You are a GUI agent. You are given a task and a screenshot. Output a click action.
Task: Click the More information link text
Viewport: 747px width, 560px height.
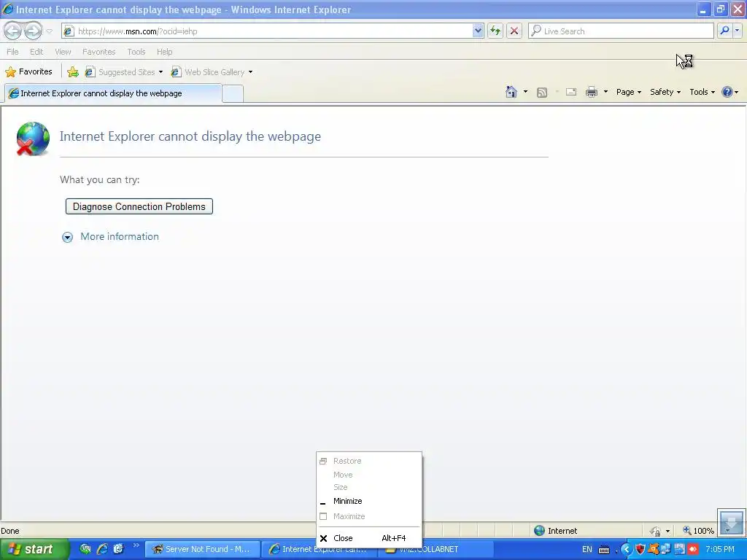point(120,237)
